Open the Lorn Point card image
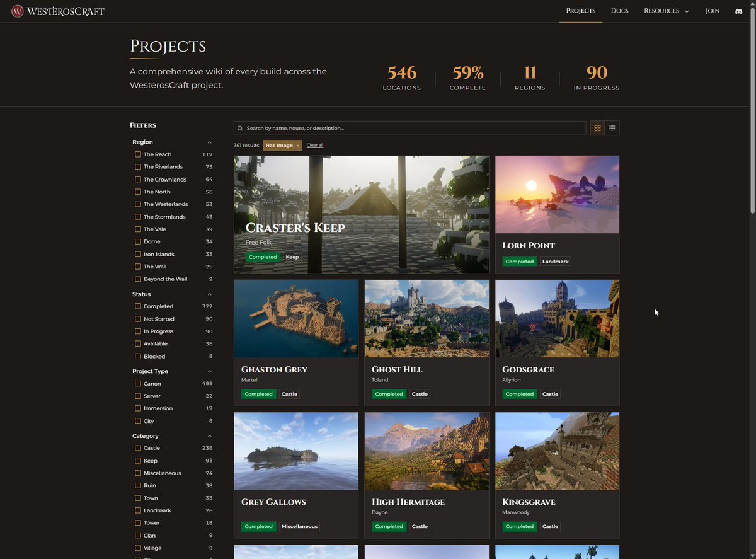The height and width of the screenshot is (559, 756). click(557, 194)
